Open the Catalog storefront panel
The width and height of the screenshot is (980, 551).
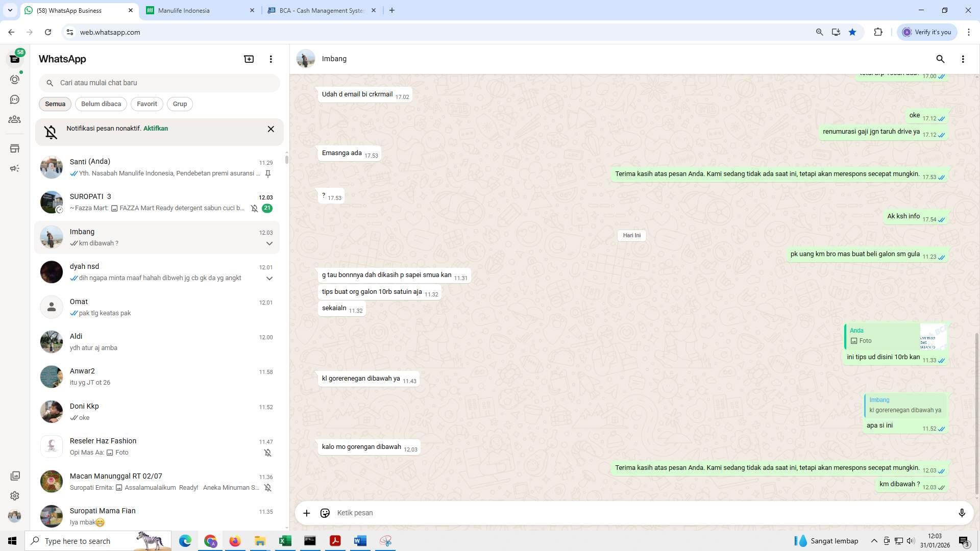(15, 148)
